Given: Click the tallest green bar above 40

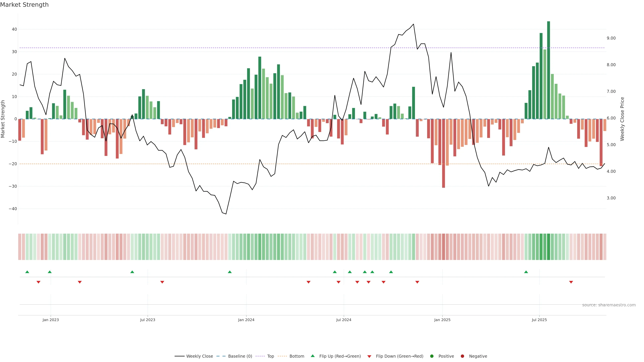Looking at the screenshot, I should click(549, 70).
